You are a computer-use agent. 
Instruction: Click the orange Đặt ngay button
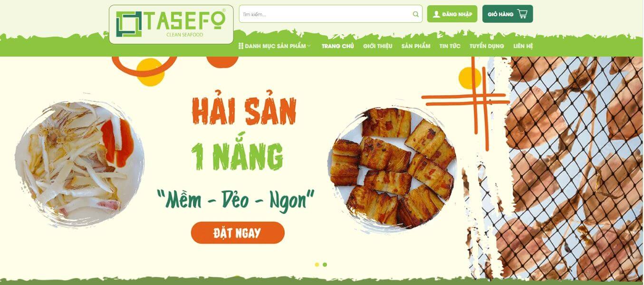tap(238, 233)
